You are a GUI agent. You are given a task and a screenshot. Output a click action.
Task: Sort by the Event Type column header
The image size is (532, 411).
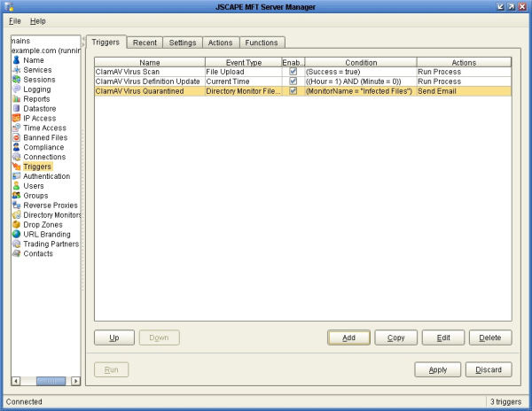point(244,62)
